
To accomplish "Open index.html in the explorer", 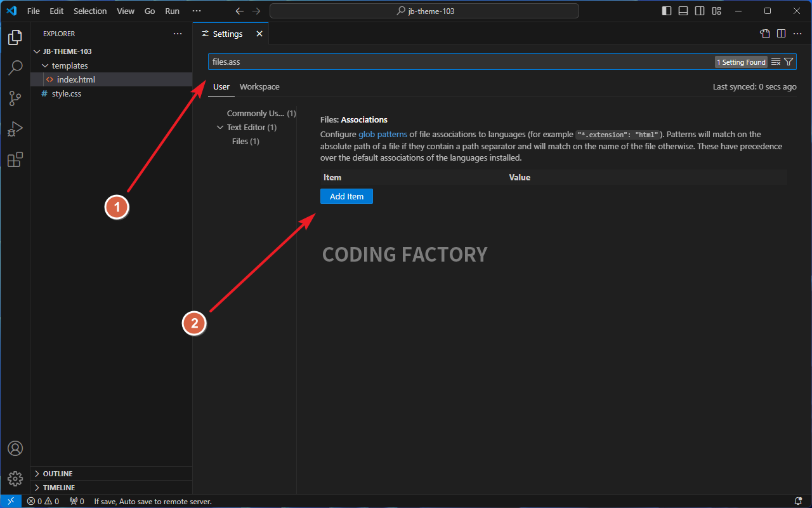I will tap(112, 79).
